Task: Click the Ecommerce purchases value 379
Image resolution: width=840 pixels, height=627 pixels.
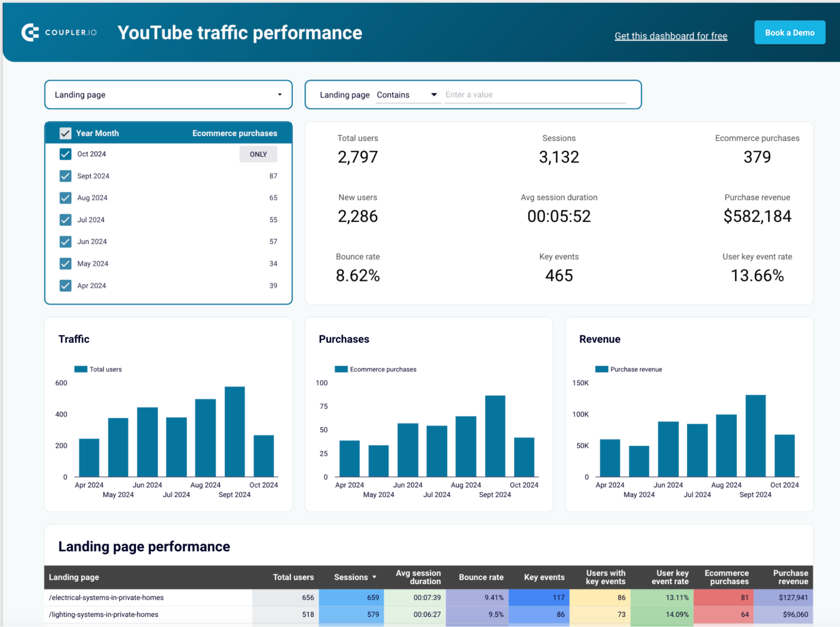Action: (757, 157)
